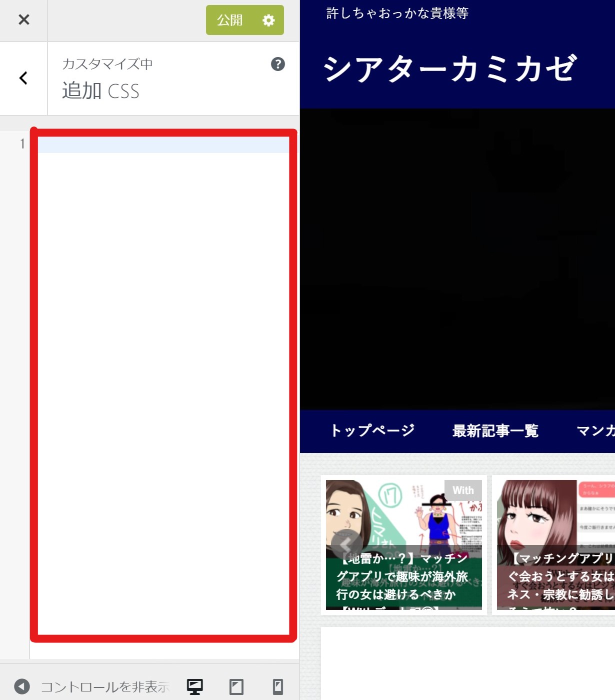Image resolution: width=615 pixels, height=700 pixels.
Task: Open the マンガ menu item
Action: pyautogui.click(x=595, y=430)
